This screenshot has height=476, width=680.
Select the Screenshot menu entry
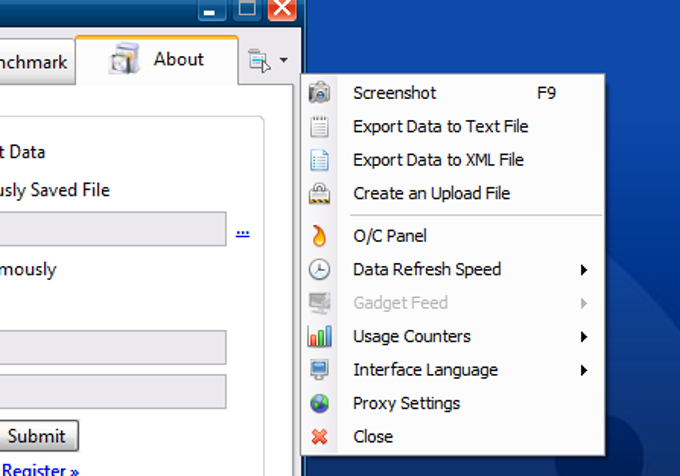click(x=453, y=93)
